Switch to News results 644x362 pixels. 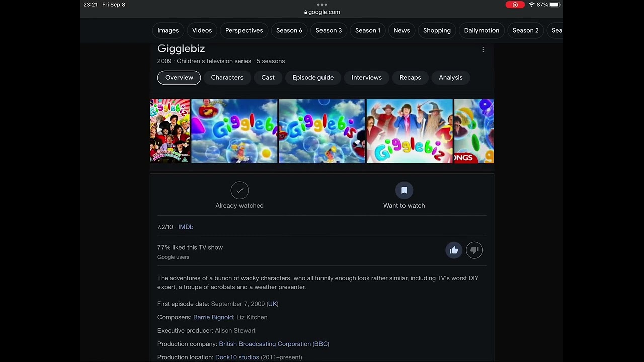(401, 30)
